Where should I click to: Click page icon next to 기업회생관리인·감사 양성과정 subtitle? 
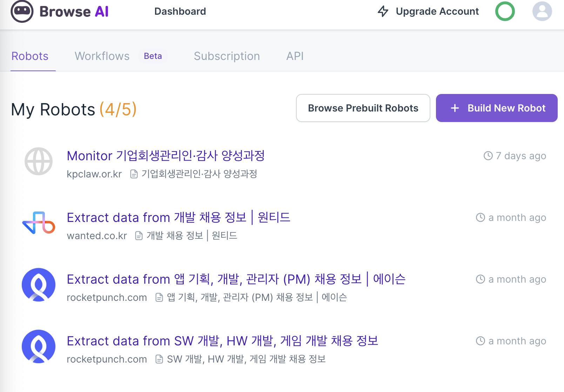(134, 174)
